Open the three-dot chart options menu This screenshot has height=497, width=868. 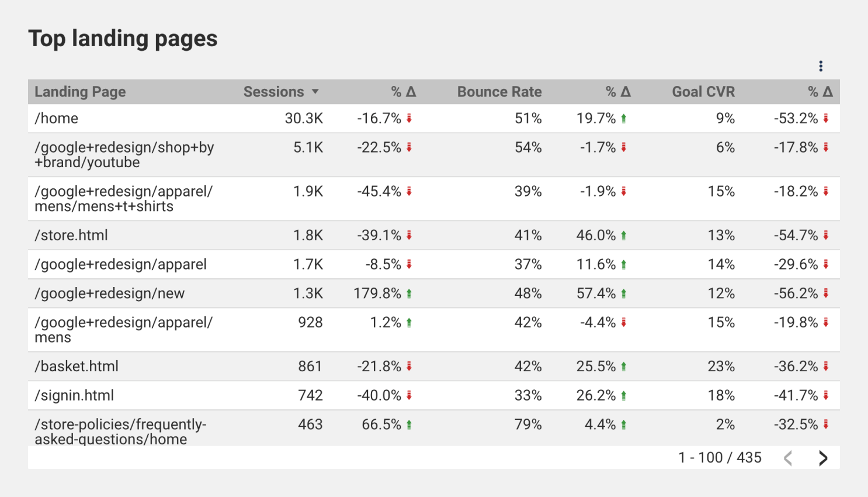pyautogui.click(x=821, y=66)
